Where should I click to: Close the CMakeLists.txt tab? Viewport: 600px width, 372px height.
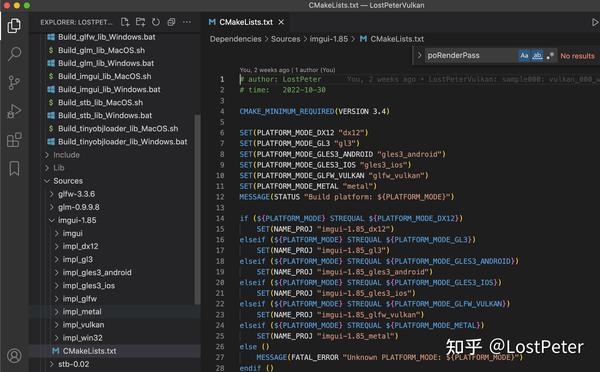(281, 22)
